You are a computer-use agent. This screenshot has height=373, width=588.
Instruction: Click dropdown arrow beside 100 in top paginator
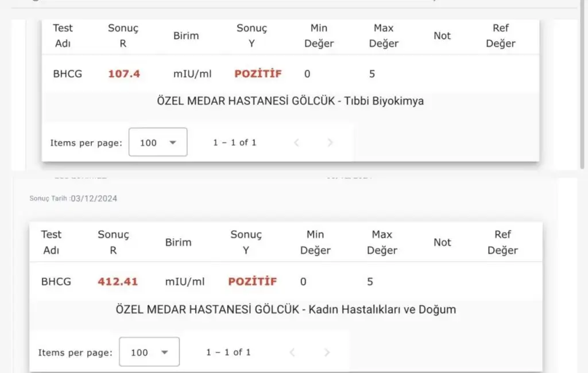point(172,142)
